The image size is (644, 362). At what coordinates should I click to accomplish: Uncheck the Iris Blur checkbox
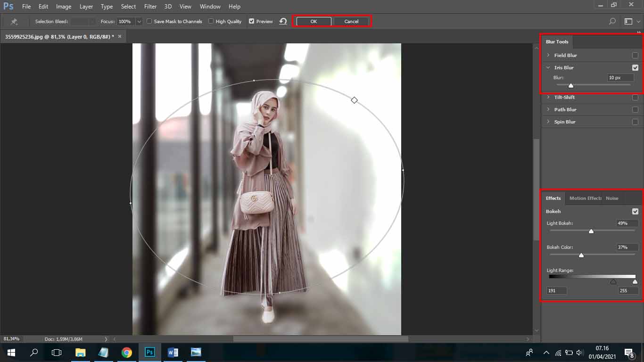pos(635,67)
